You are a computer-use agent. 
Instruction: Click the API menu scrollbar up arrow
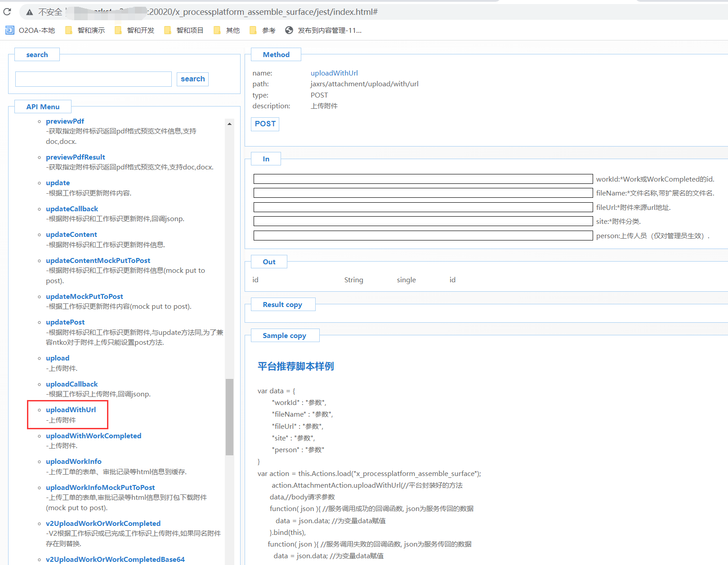(x=229, y=124)
